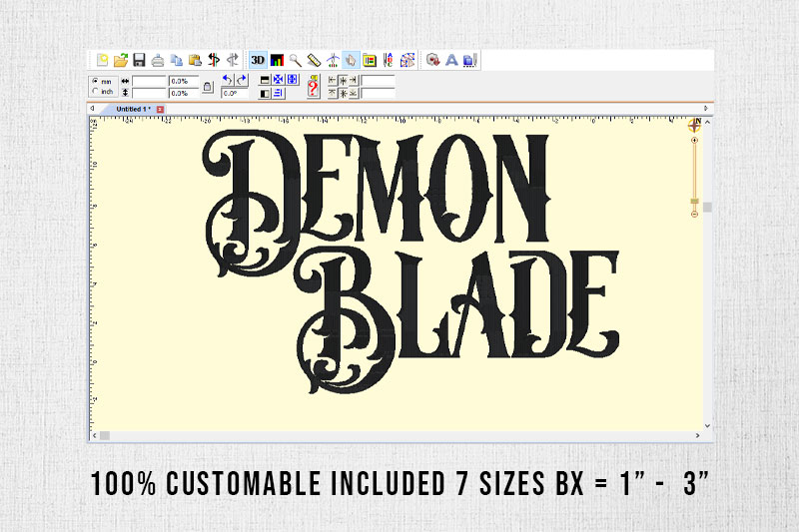Zoom in with the plus circle
Viewport: 799px width, 532px height.
pos(694,140)
